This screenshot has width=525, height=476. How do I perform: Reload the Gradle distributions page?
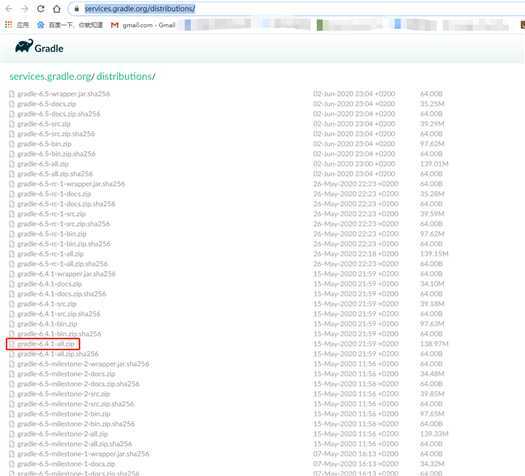point(41,9)
